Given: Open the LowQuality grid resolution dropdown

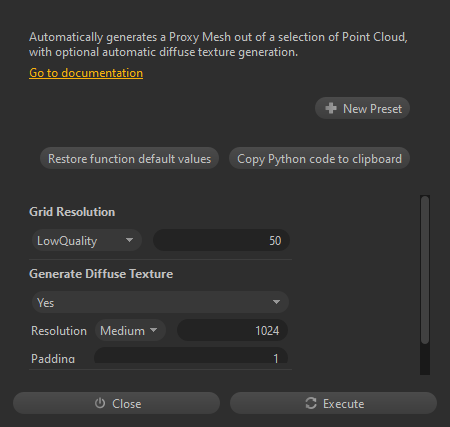Looking at the screenshot, I should pos(87,240).
